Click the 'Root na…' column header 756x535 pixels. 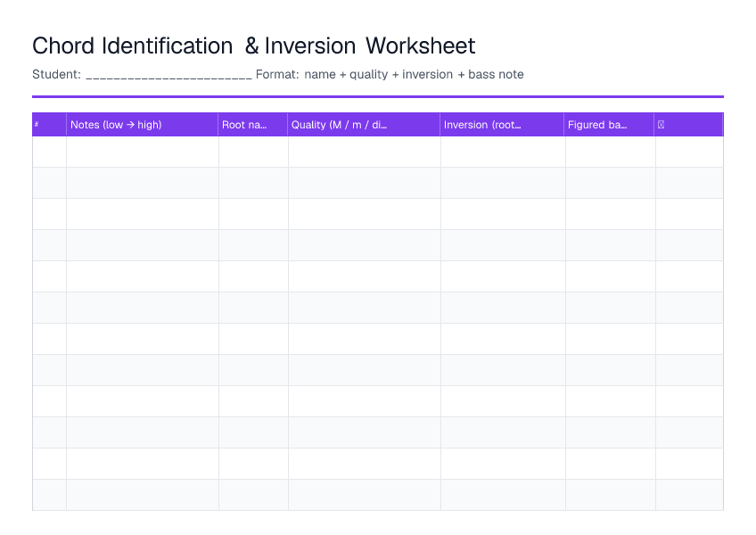click(x=253, y=125)
